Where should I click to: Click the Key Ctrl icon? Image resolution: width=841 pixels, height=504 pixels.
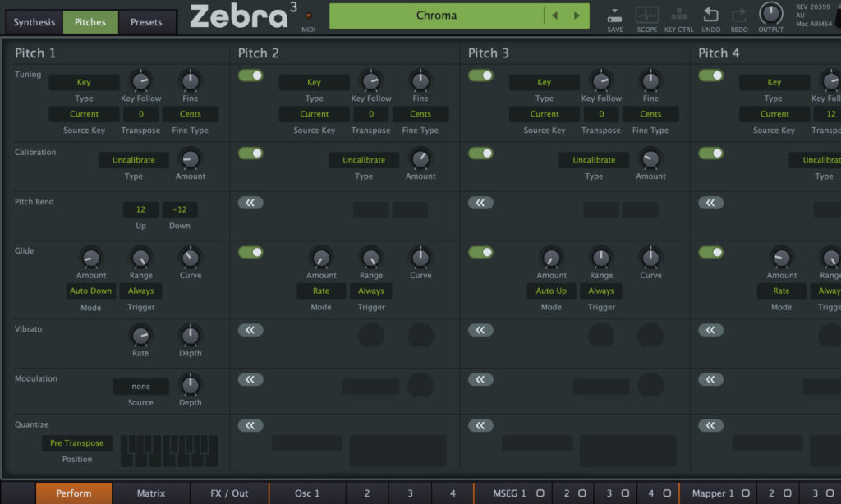pyautogui.click(x=678, y=16)
